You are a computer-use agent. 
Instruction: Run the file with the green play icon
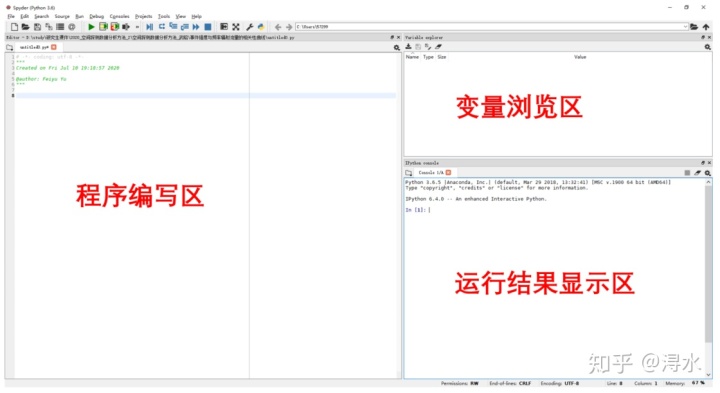coord(91,27)
